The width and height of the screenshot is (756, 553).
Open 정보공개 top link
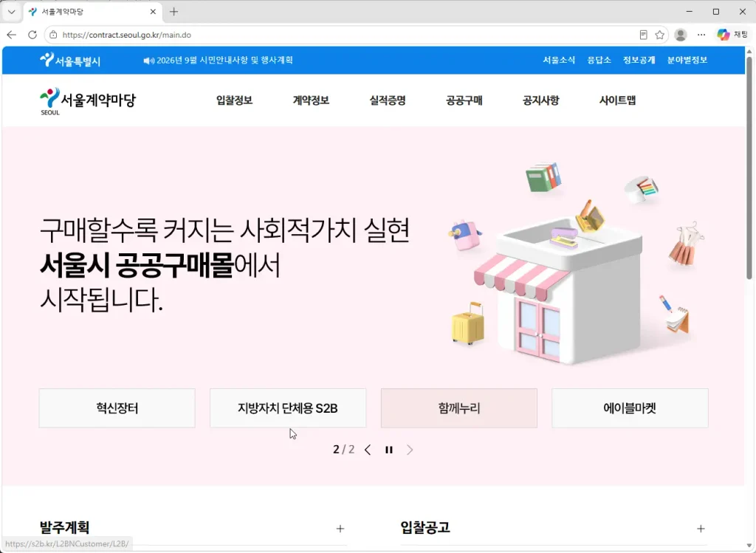coord(639,60)
